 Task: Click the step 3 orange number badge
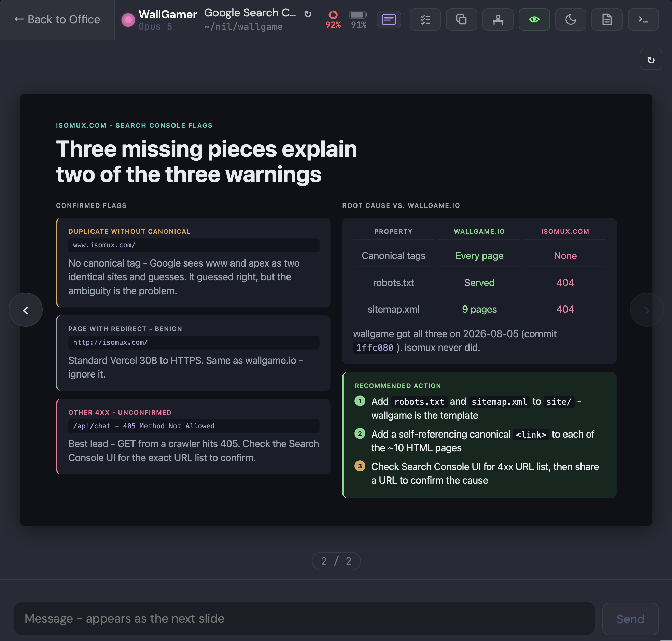coord(360,466)
